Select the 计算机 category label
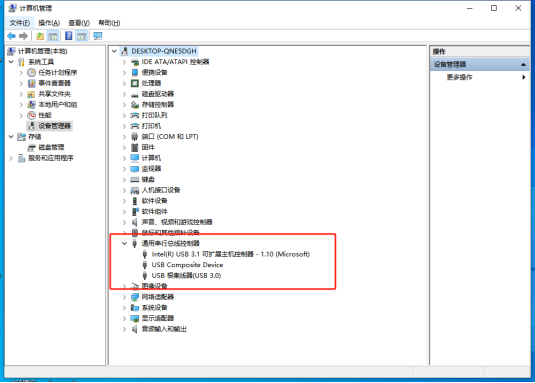The height and width of the screenshot is (383, 535). pyautogui.click(x=151, y=158)
